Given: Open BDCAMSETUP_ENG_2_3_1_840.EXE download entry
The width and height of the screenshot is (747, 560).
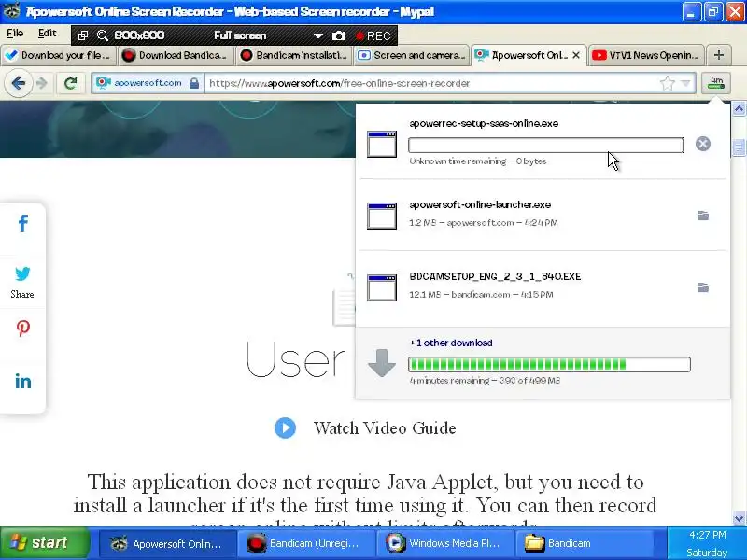Looking at the screenshot, I should click(x=543, y=287).
